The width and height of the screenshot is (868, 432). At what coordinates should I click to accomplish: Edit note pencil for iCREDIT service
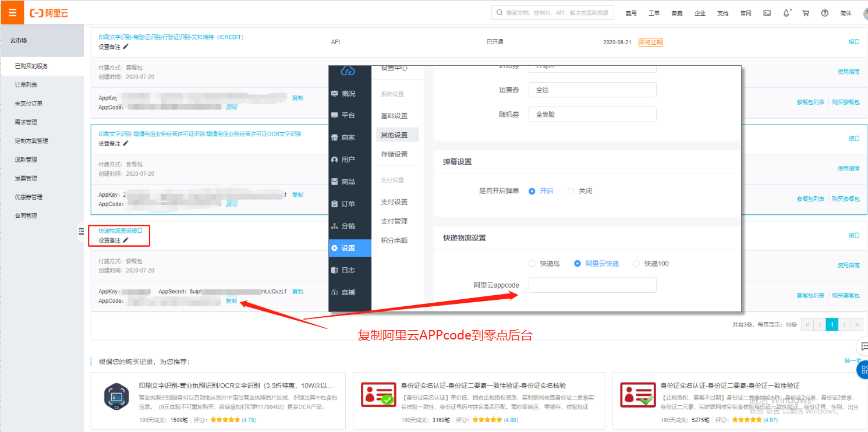pos(126,47)
